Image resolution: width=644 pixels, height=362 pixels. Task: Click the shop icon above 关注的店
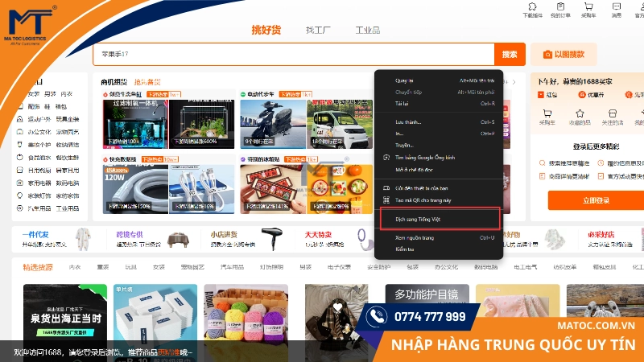click(x=612, y=113)
